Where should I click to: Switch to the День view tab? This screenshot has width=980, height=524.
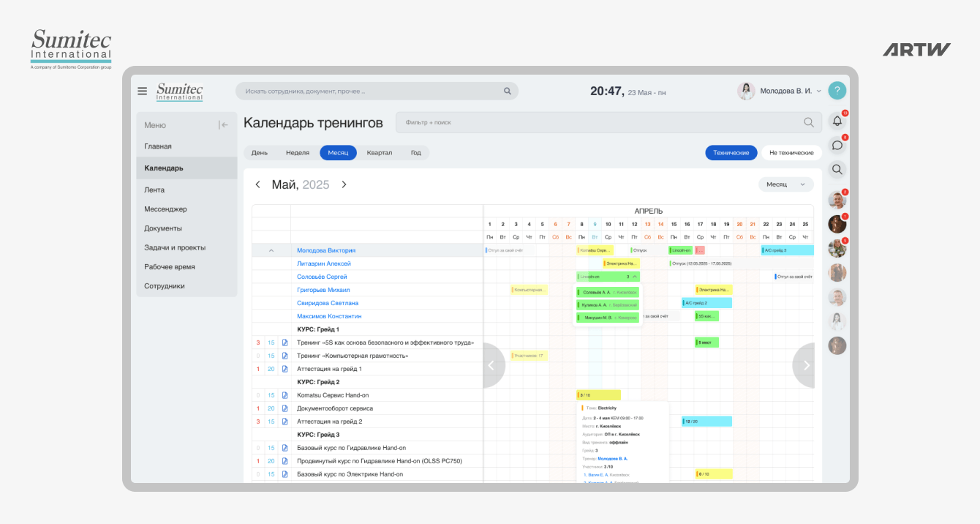260,153
